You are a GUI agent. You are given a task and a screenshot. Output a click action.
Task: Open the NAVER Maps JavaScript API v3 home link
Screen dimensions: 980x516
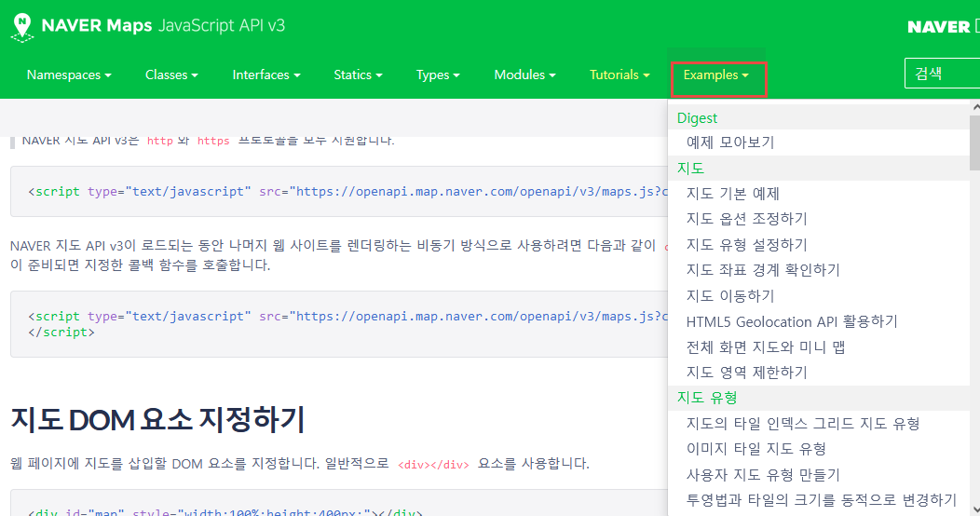pos(163,25)
